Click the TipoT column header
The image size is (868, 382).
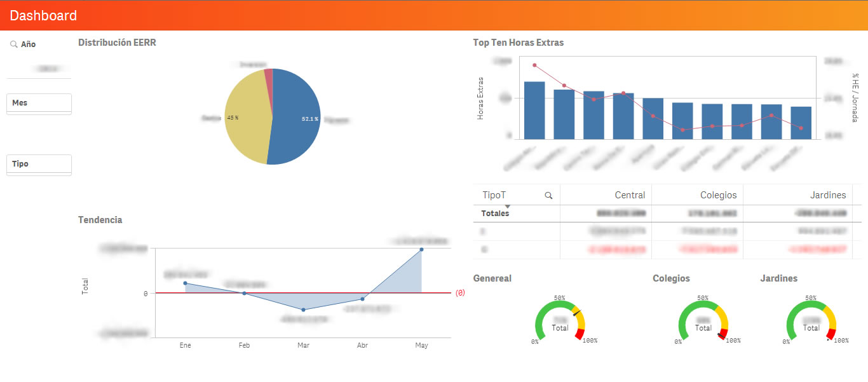tap(494, 195)
